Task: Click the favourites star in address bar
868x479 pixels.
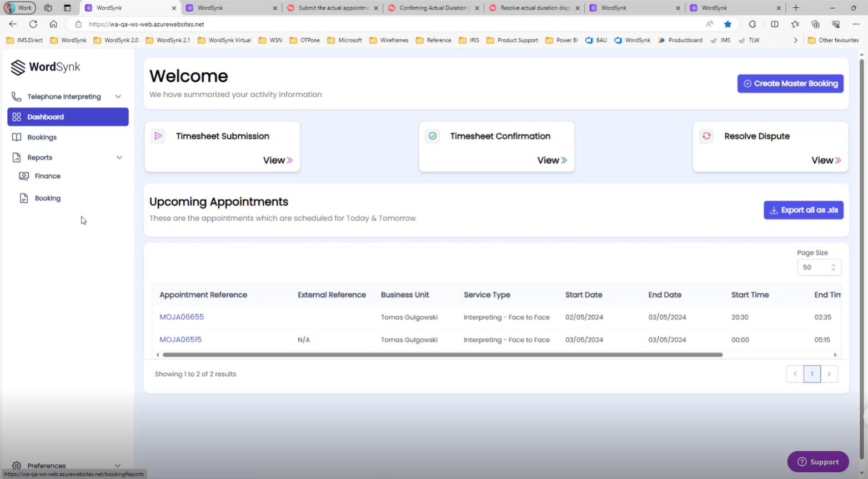Action: point(727,24)
